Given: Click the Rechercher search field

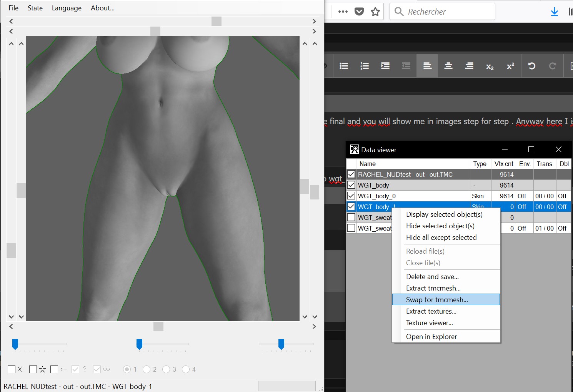Looking at the screenshot, I should click(442, 12).
